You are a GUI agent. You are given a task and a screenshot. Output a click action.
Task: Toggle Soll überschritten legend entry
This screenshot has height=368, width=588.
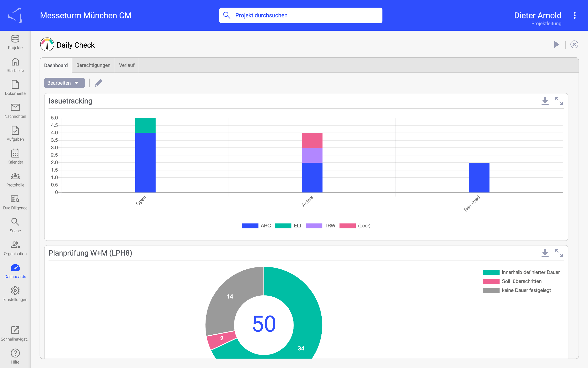click(x=513, y=281)
